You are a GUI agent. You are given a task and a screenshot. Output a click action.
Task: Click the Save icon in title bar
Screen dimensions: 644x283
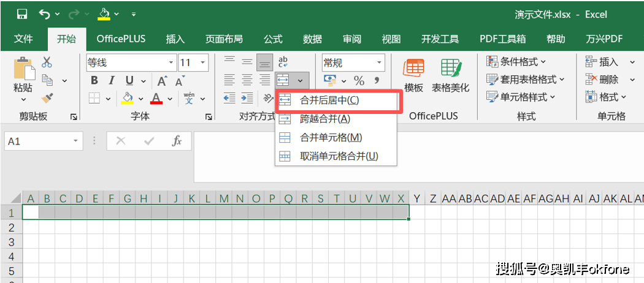click(22, 13)
